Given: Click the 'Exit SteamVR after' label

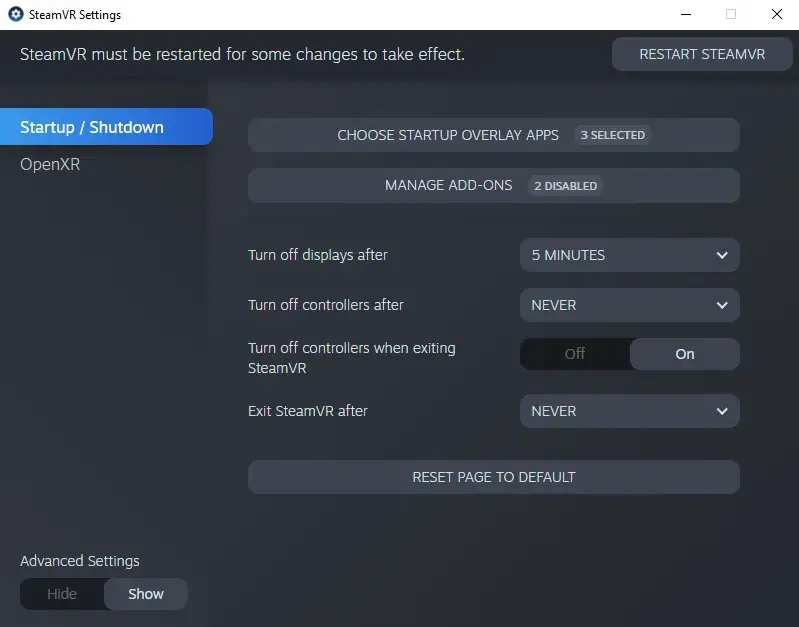Looking at the screenshot, I should coord(308,411).
